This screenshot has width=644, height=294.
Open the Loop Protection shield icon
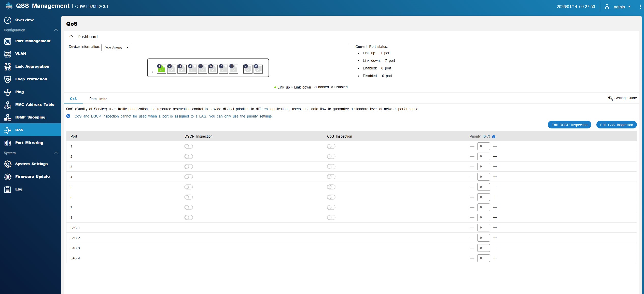click(8, 79)
